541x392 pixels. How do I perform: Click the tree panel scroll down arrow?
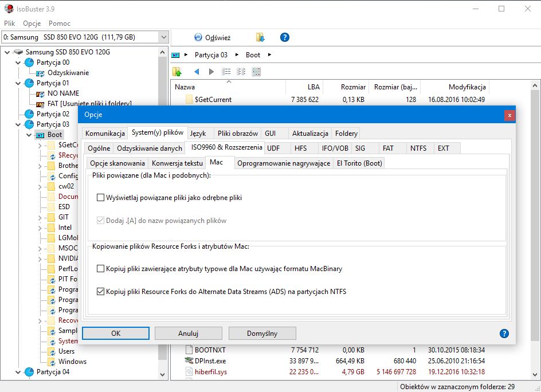tap(163, 375)
